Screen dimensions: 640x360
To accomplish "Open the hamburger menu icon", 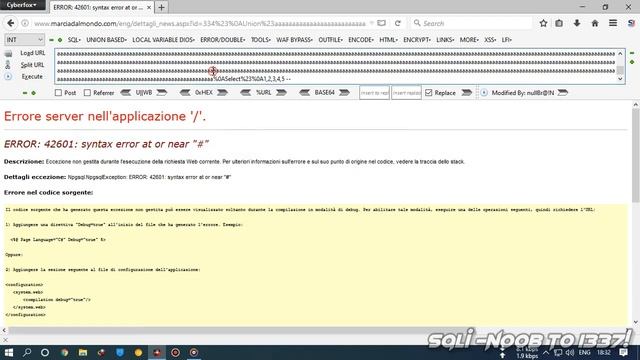I will [x=613, y=23].
